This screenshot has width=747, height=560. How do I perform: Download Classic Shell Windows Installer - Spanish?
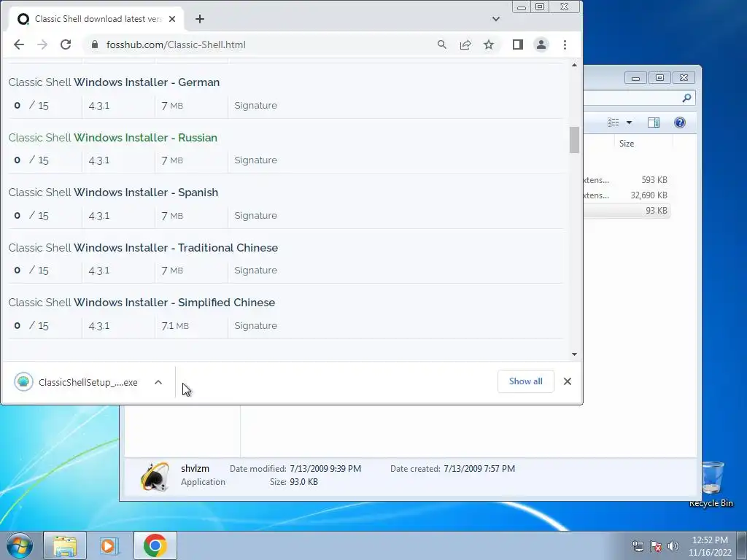click(113, 192)
